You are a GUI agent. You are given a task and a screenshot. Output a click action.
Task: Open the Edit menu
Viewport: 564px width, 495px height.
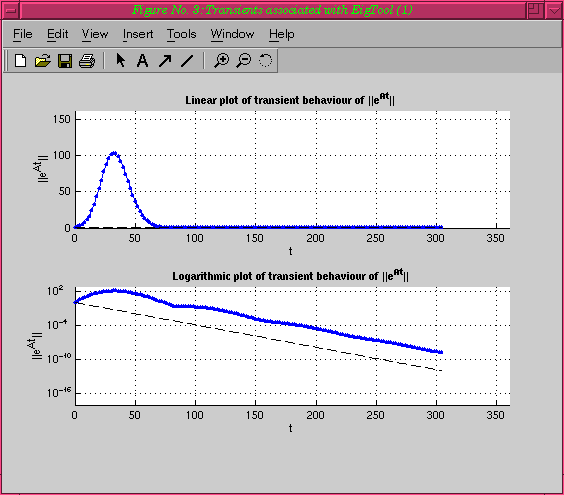coord(58,34)
